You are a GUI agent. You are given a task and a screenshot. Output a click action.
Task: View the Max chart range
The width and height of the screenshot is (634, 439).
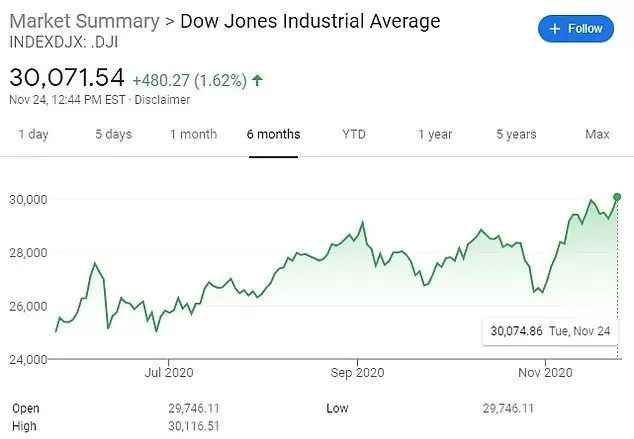pyautogui.click(x=597, y=134)
